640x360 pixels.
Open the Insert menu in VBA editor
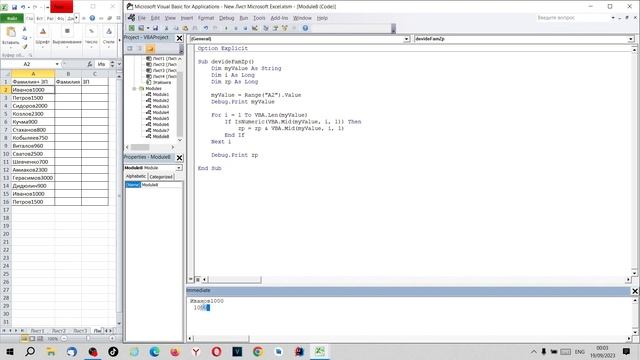click(187, 18)
